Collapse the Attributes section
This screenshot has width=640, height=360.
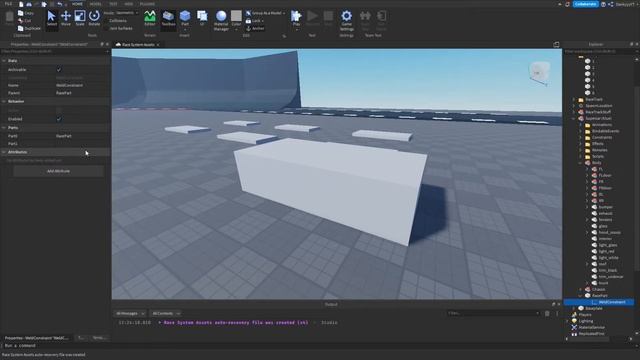point(4,152)
